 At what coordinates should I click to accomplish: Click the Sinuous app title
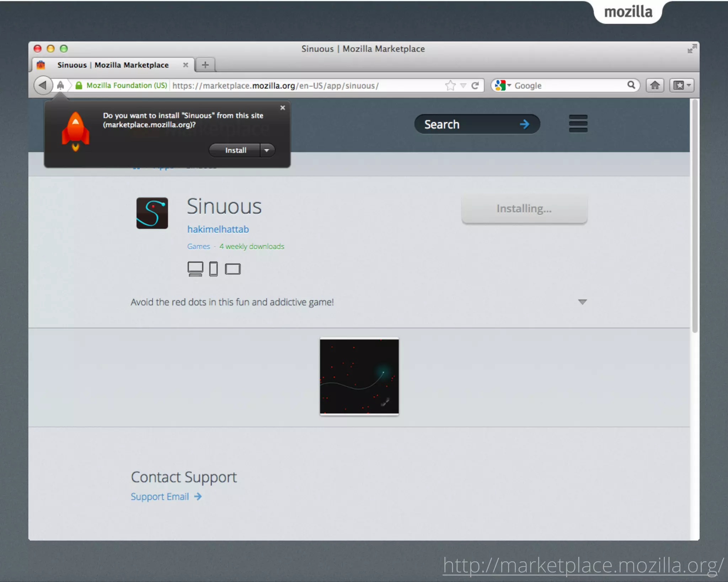click(x=224, y=206)
